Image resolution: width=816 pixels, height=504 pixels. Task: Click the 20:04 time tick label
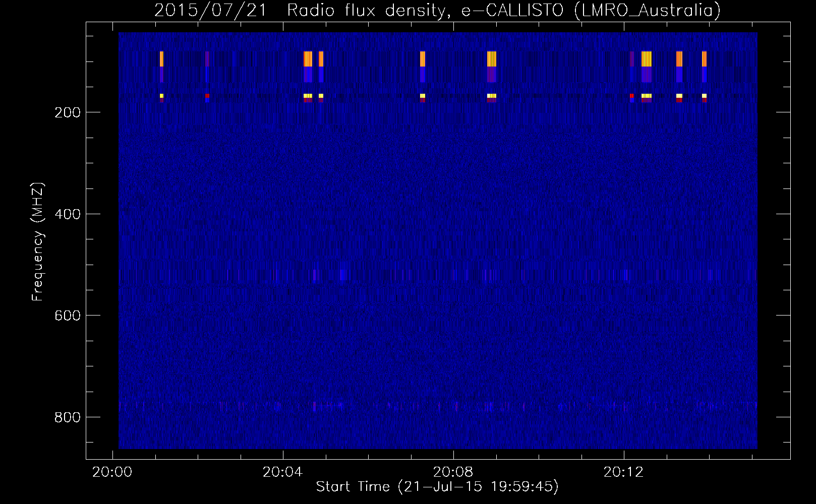coord(283,472)
